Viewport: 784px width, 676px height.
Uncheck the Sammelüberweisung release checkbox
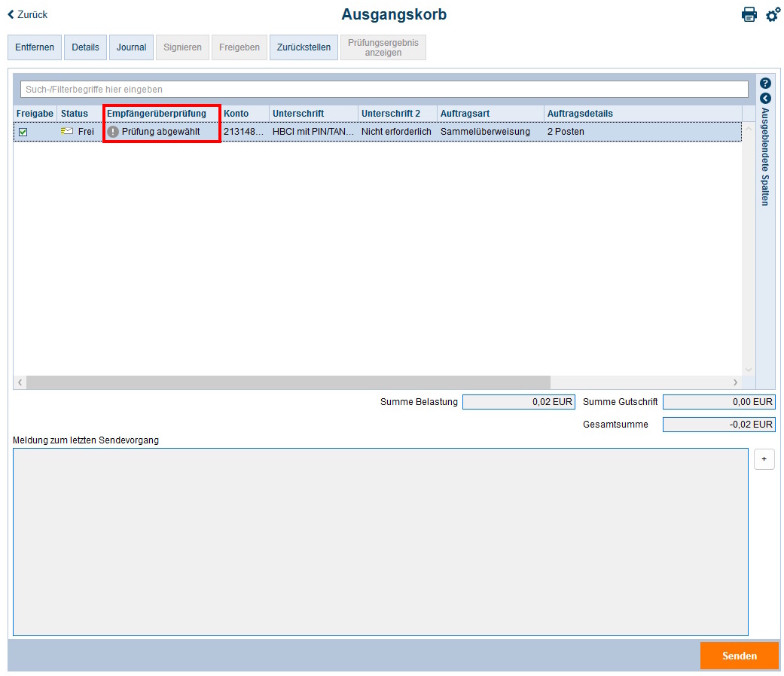point(25,131)
